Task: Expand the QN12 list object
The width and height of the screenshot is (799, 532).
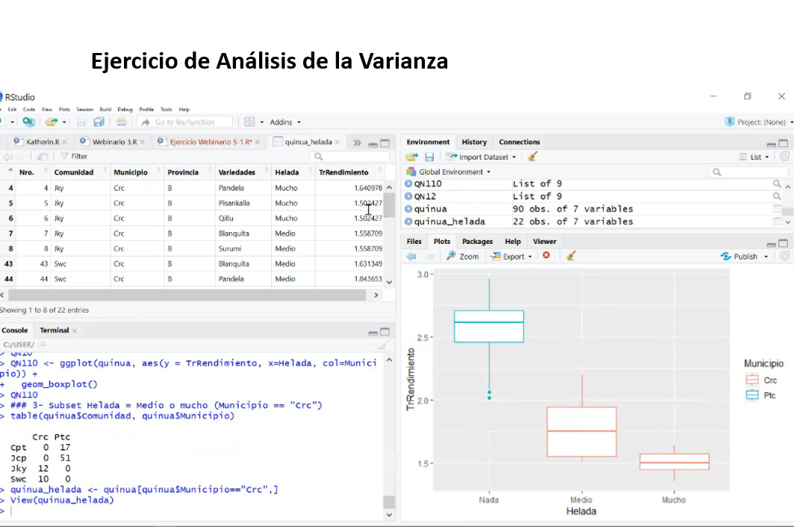Action: coord(408,196)
